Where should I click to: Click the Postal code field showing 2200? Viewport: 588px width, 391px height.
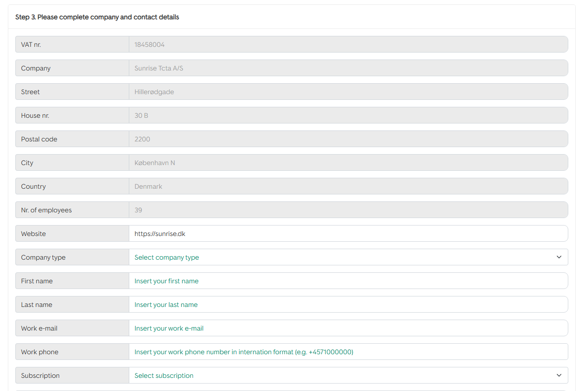coord(348,139)
